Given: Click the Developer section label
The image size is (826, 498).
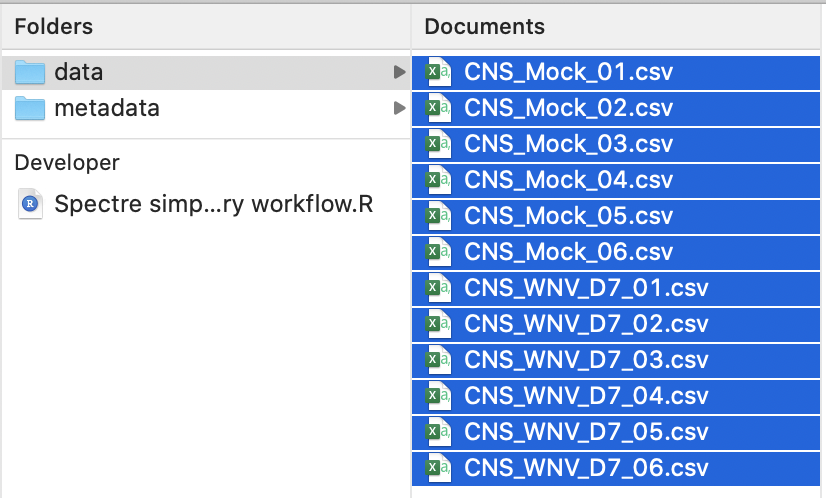Looking at the screenshot, I should pyautogui.click(x=67, y=163).
